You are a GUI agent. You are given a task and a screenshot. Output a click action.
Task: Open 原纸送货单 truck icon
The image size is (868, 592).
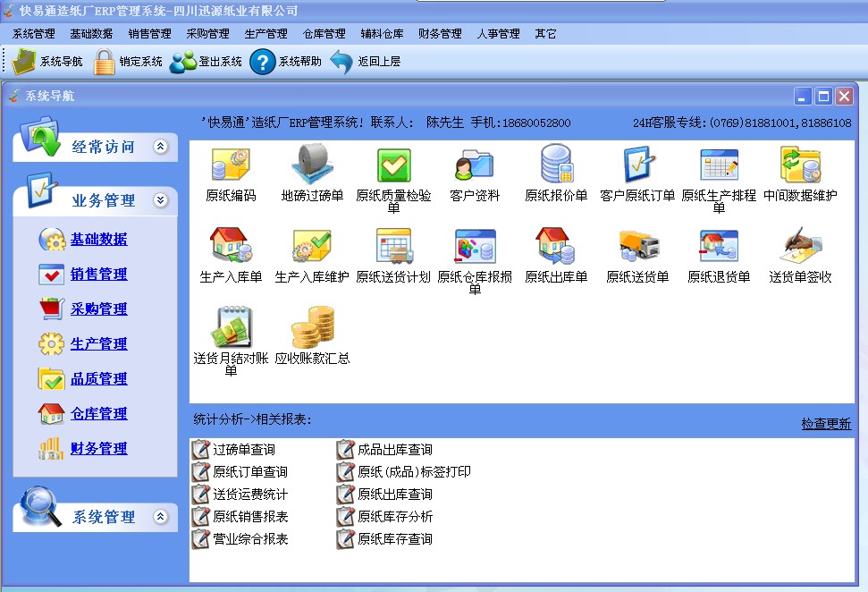639,245
